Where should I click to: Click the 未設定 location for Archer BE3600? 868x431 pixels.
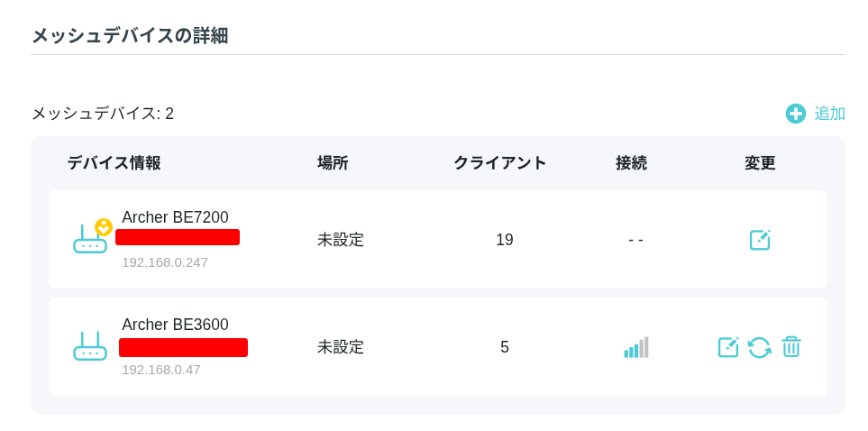tap(341, 347)
